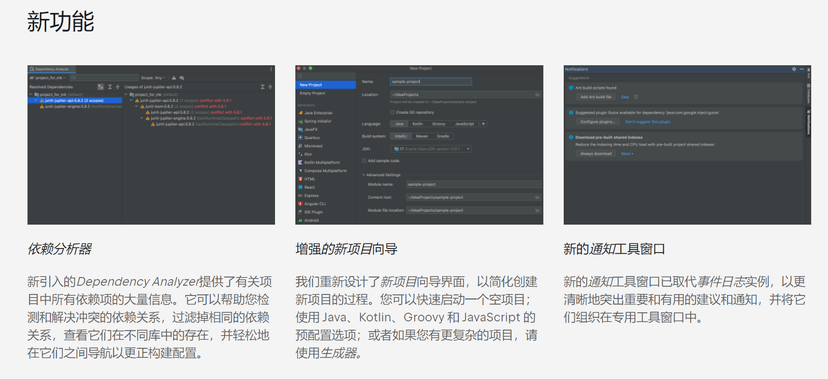Click the plus icon after JavaScript language
828x379 pixels.
(x=483, y=124)
